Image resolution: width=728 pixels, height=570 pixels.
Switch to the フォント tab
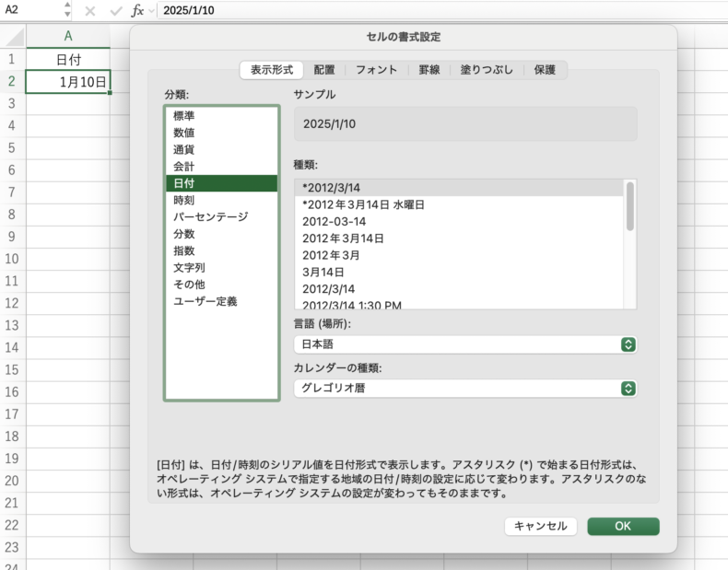tap(376, 70)
